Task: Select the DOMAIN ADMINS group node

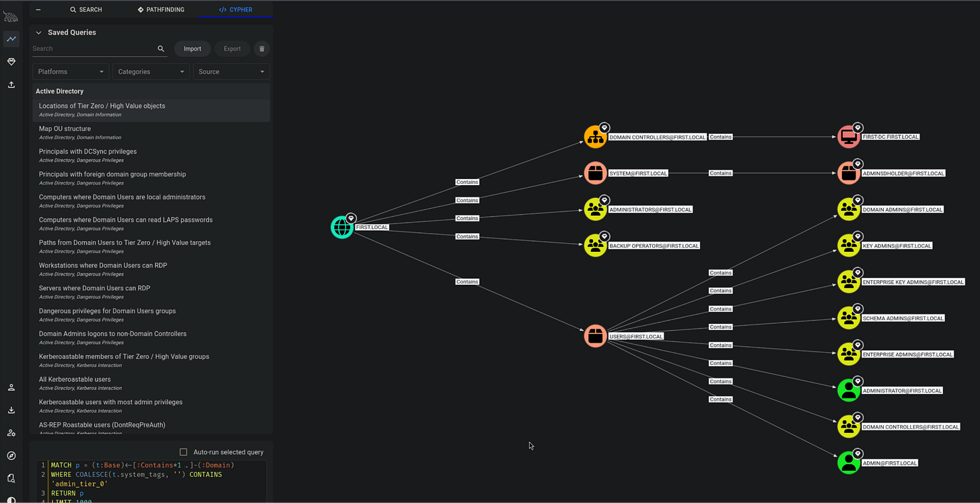Action: pyautogui.click(x=848, y=209)
